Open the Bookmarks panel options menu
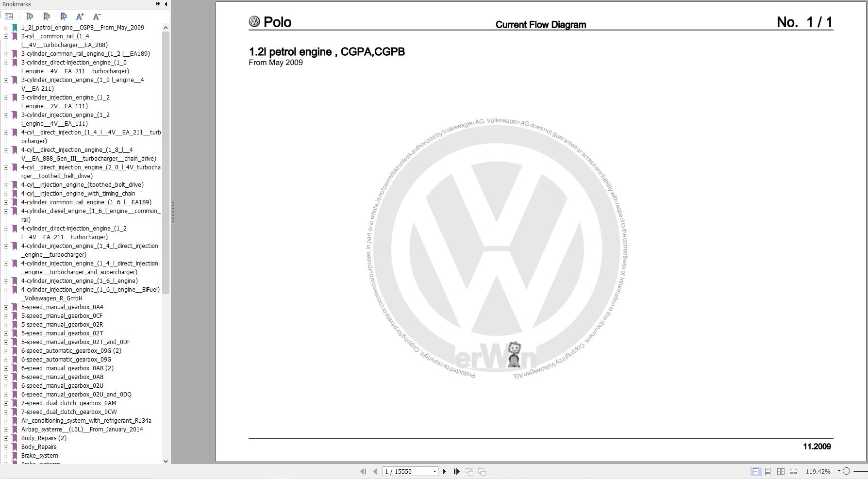Viewport: 868px width, 479px height. pos(9,16)
